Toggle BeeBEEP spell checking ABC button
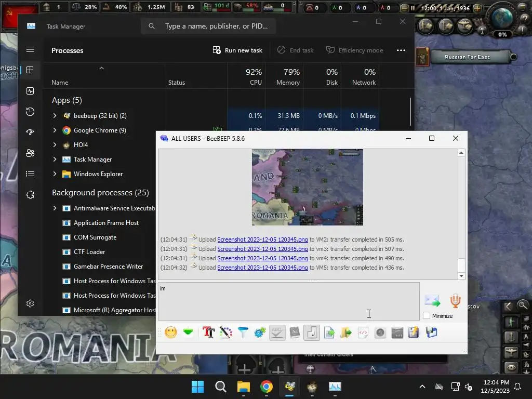This screenshot has width=532, height=399. [277, 332]
